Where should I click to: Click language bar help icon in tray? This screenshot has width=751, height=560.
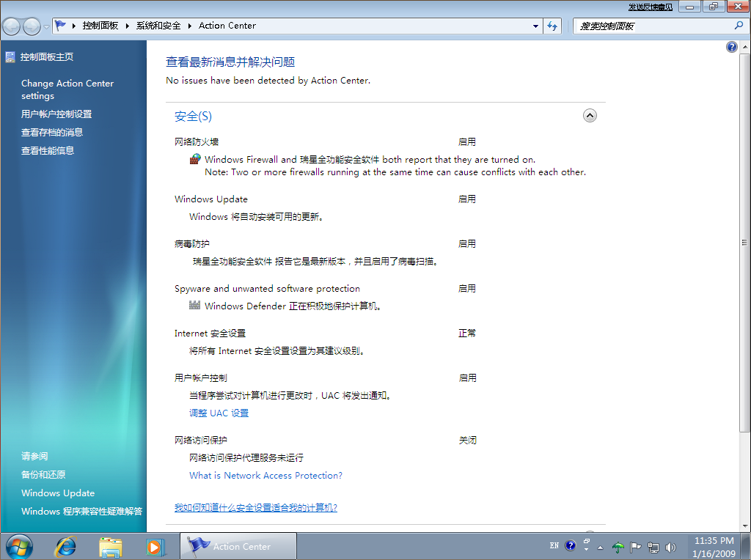570,545
